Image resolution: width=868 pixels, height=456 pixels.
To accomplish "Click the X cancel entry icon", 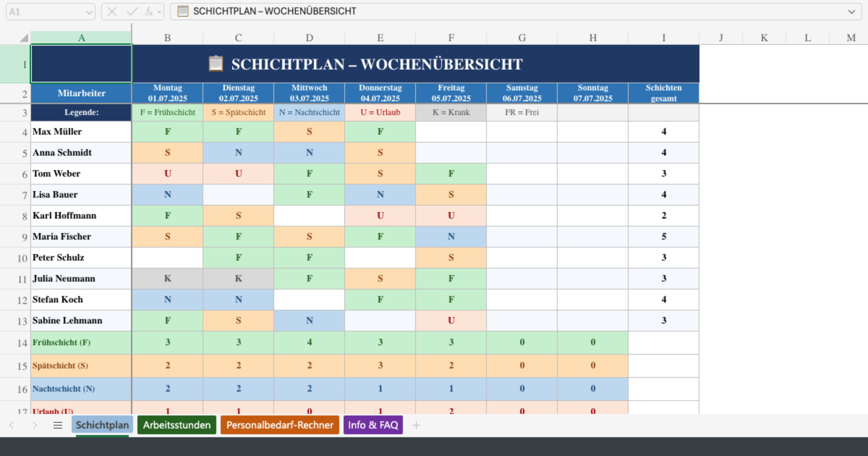I will click(112, 11).
